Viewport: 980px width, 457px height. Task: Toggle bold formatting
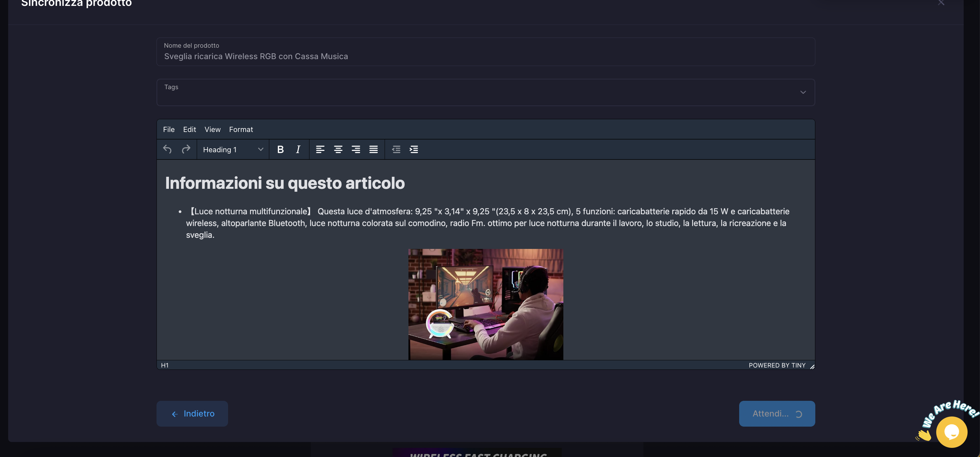click(280, 149)
